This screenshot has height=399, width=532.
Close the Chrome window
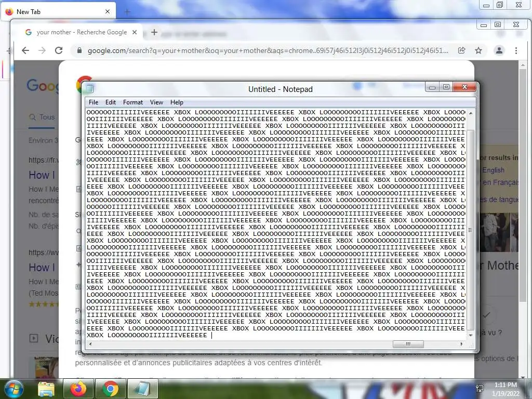pyautogui.click(x=516, y=25)
